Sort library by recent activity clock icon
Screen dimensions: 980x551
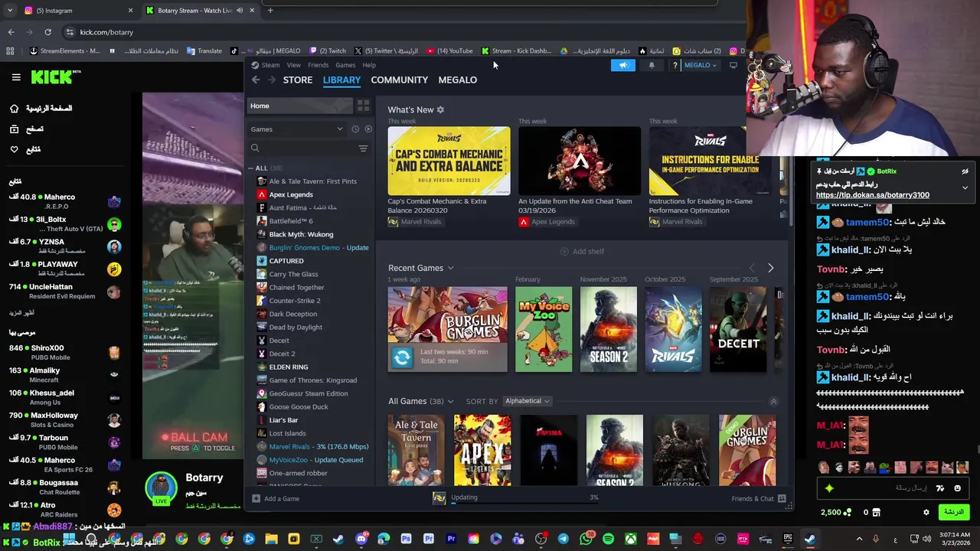(x=355, y=129)
